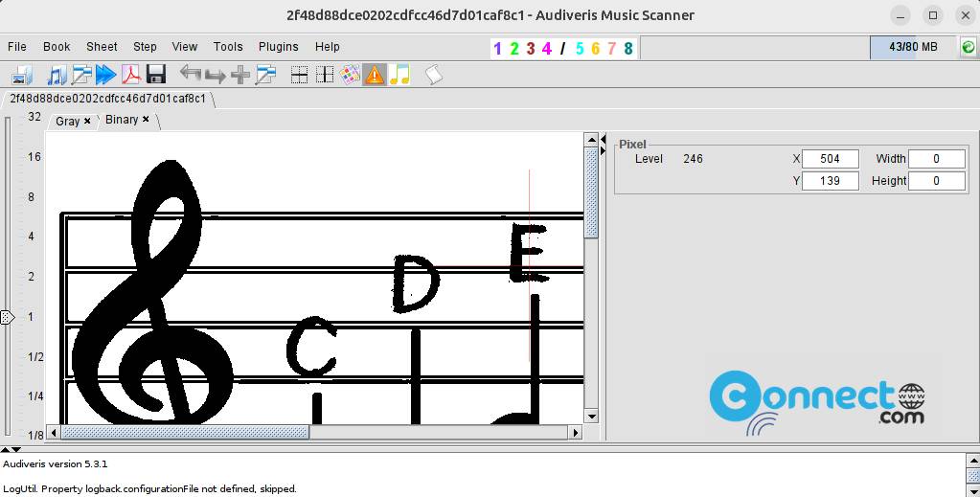The image size is (980, 497).
Task: Open the Step menu
Action: pos(145,47)
